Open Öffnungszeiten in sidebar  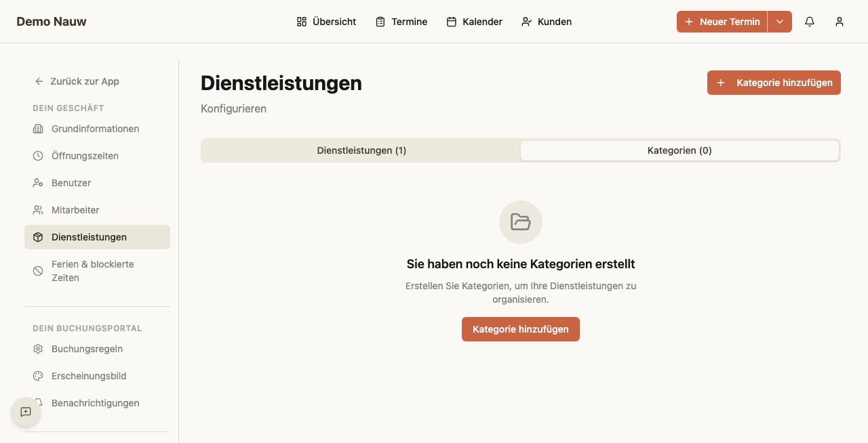97,156
